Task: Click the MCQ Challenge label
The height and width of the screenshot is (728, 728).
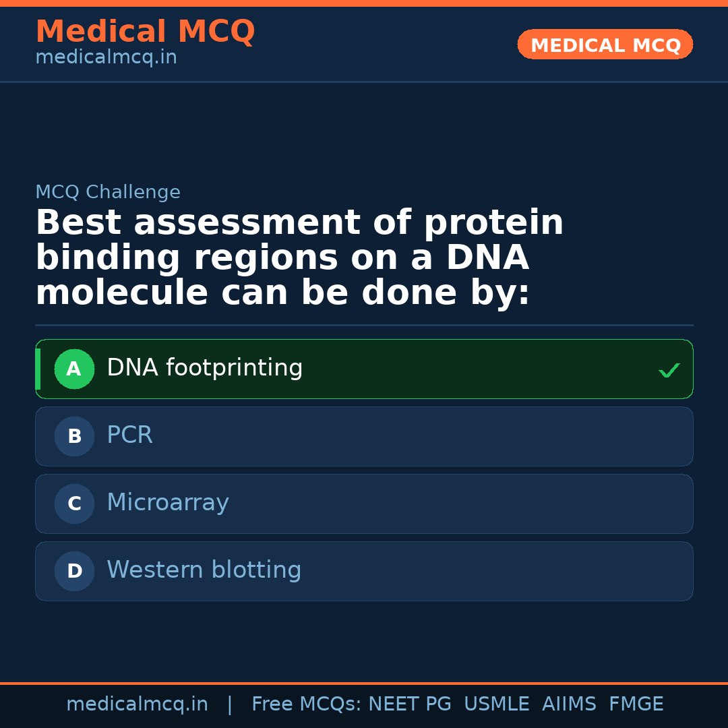Action: (x=108, y=192)
